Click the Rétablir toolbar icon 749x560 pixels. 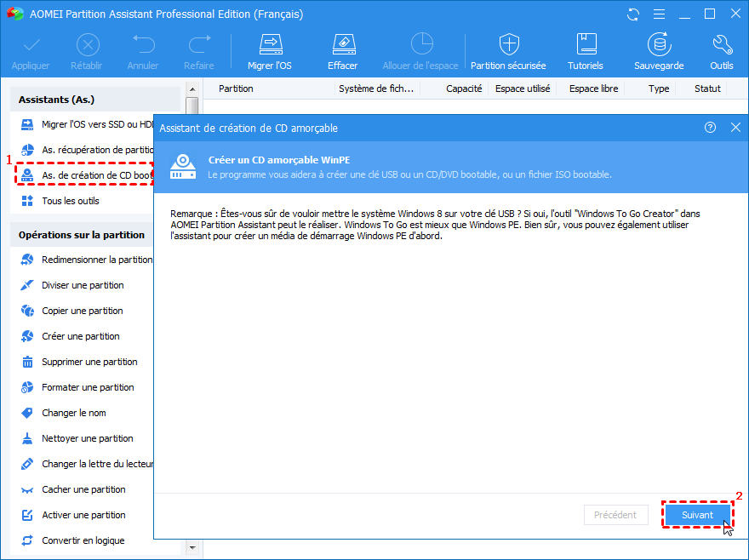(x=88, y=45)
